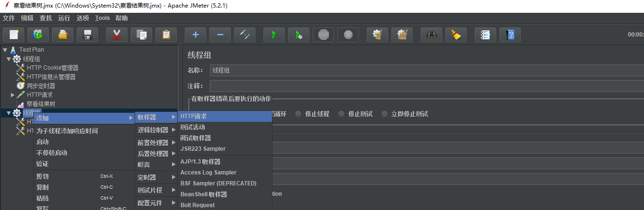The height and width of the screenshot is (210, 644).
Task: Choose JSR223 Sampler from the list
Action: coord(225,149)
